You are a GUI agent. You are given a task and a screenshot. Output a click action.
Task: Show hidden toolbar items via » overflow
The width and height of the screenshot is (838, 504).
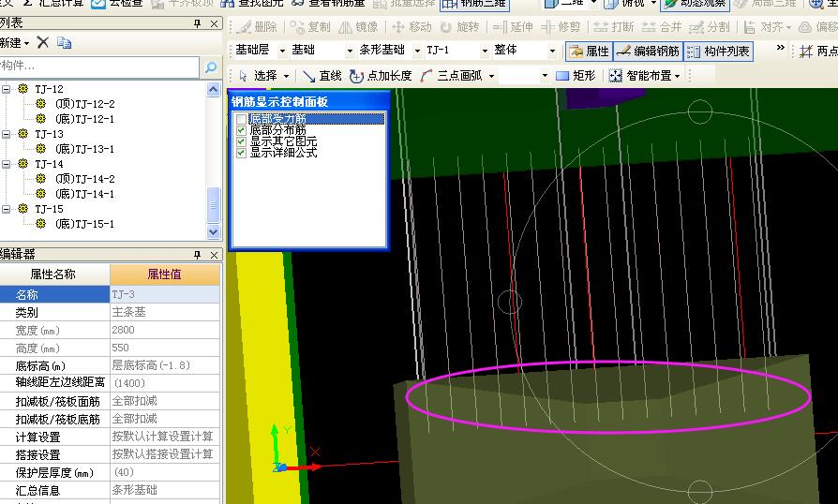click(x=780, y=48)
